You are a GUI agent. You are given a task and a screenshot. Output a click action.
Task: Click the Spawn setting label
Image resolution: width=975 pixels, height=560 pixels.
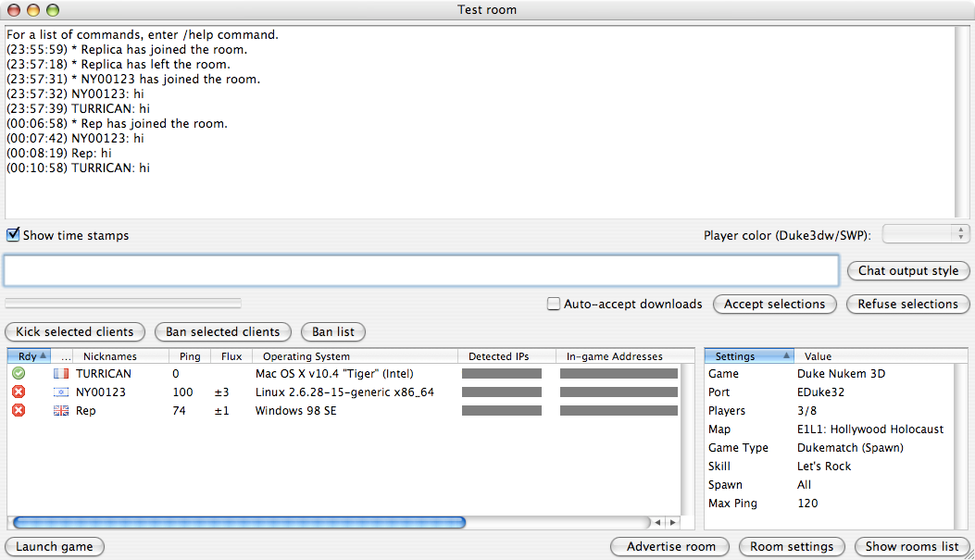pyautogui.click(x=725, y=485)
